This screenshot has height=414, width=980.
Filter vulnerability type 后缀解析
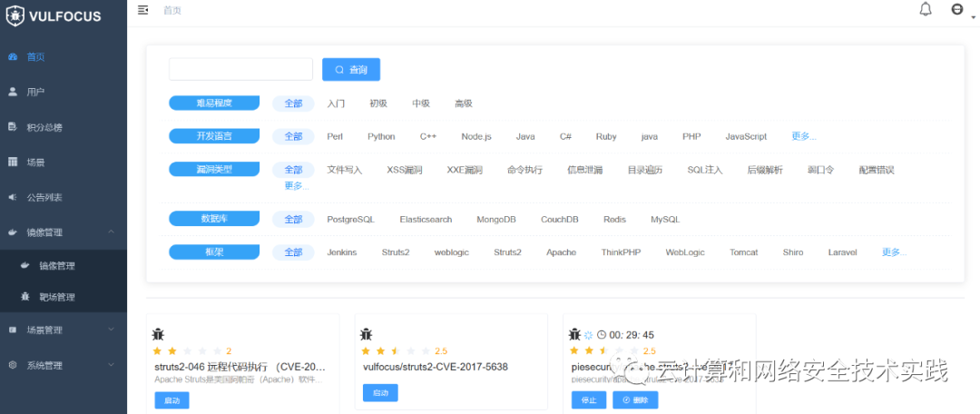[765, 170]
